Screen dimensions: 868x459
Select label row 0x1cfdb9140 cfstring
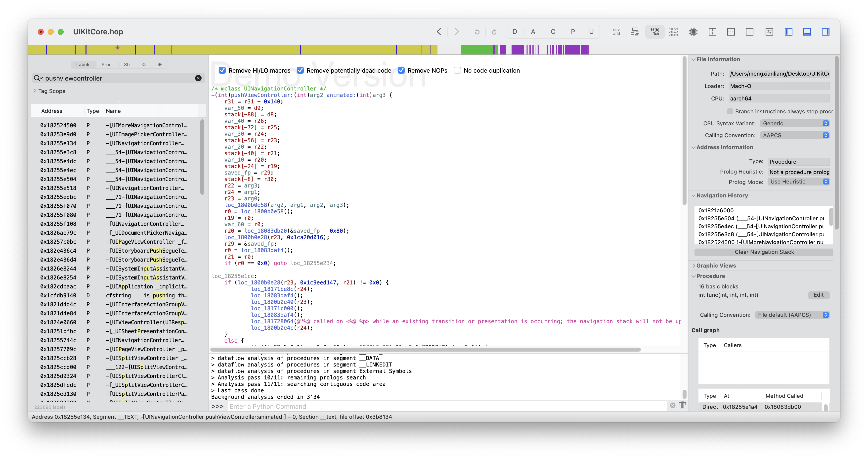[x=115, y=295]
